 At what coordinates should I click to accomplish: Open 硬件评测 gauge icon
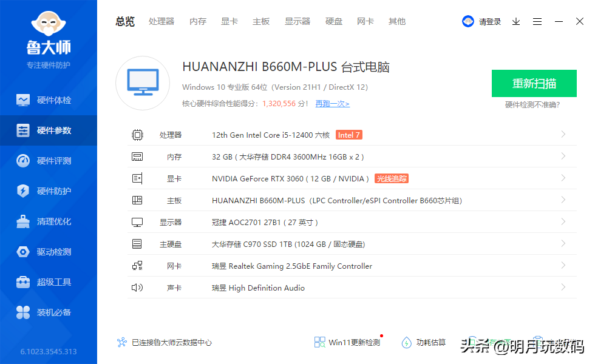[x=23, y=161]
